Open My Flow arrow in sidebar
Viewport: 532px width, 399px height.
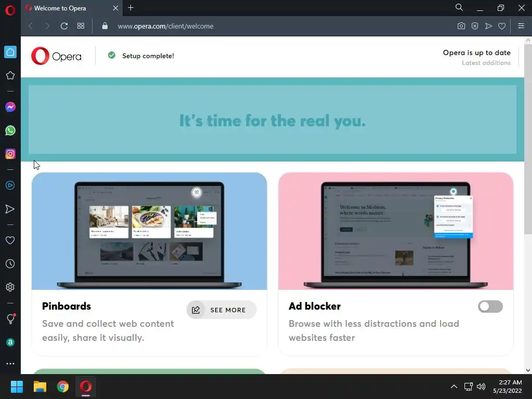pos(10,209)
